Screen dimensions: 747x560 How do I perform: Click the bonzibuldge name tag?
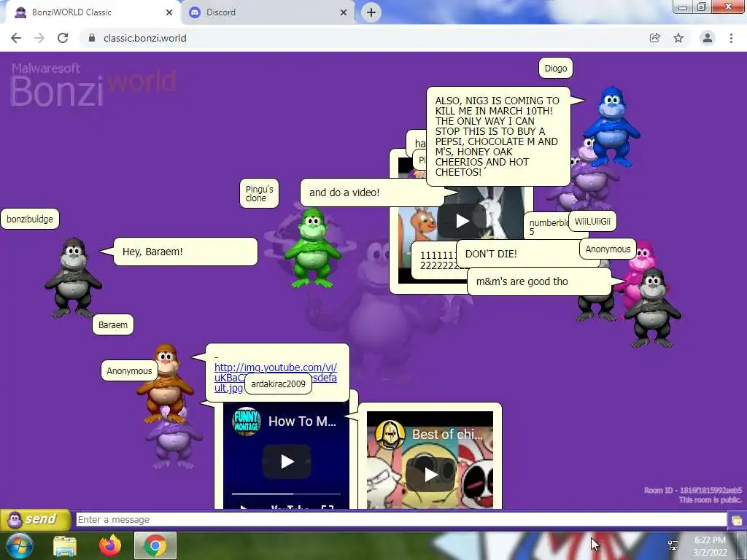coord(29,219)
